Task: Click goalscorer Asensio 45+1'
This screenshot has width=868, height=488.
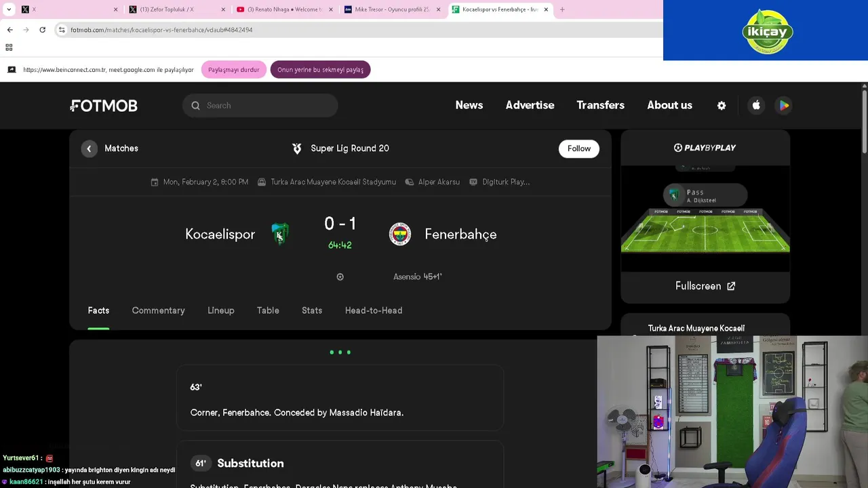Action: click(x=418, y=277)
